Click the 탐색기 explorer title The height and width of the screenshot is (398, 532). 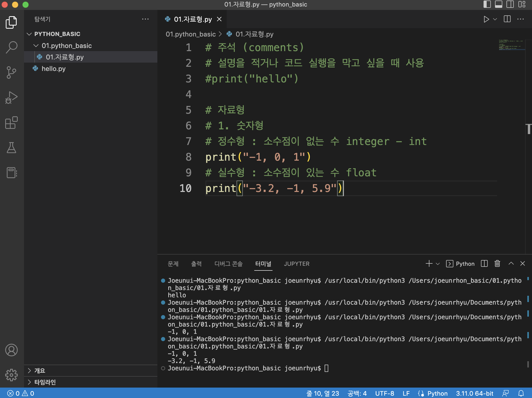(42, 19)
